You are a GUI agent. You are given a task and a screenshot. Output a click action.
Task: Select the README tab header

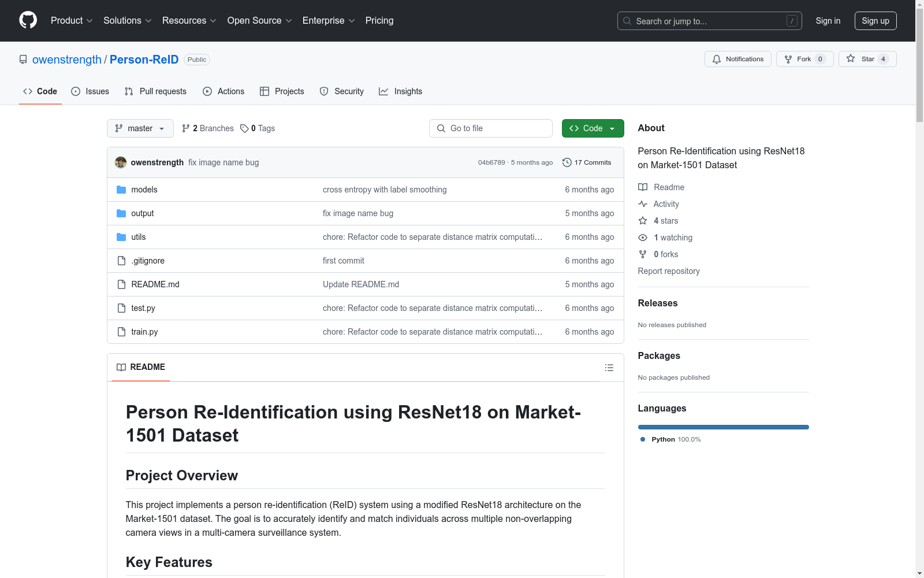(x=141, y=367)
